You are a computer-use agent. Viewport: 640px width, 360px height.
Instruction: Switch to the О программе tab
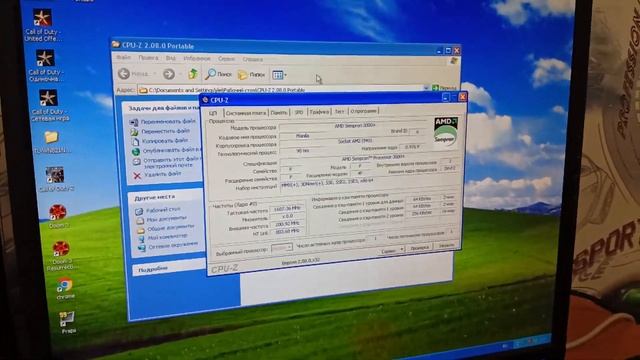(x=363, y=111)
